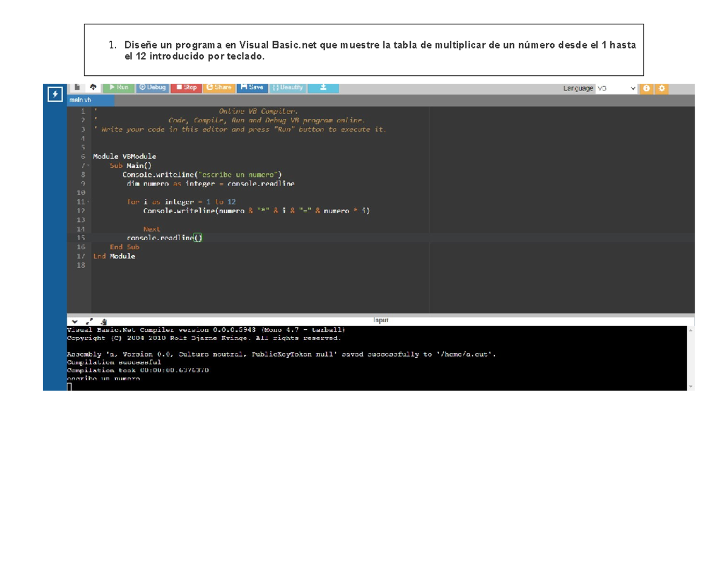728x562 pixels.
Task: Click the cyan download icon after Beautify
Action: [x=323, y=87]
